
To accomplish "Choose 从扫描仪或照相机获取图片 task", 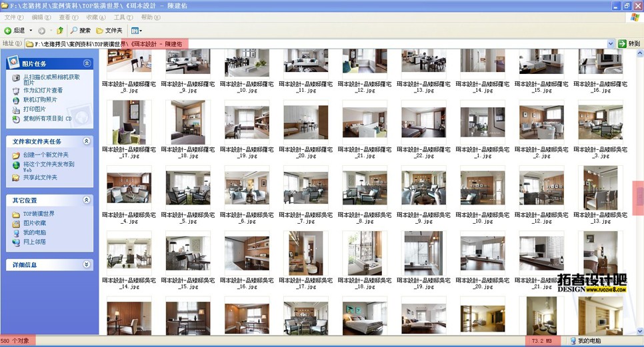I will pyautogui.click(x=51, y=79).
